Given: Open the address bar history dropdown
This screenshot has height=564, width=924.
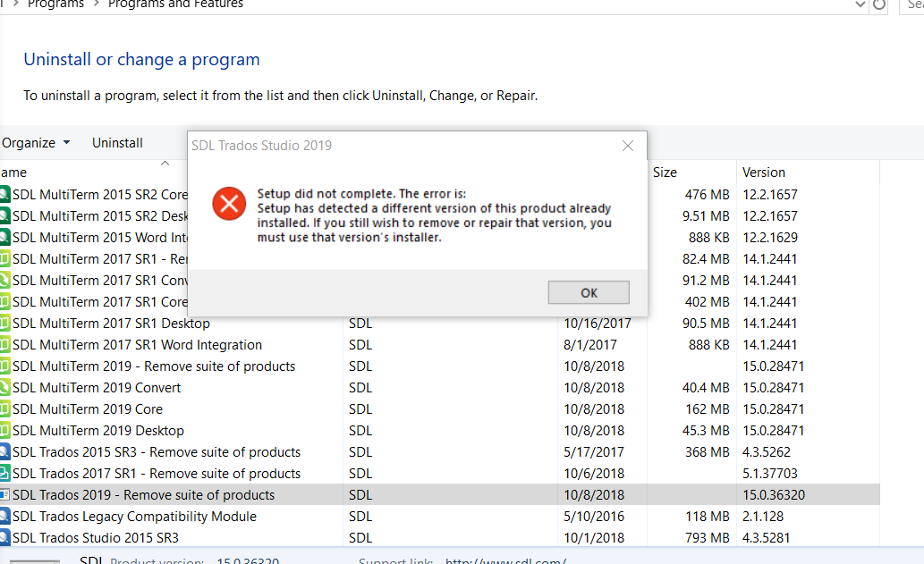Looking at the screenshot, I should [860, 4].
